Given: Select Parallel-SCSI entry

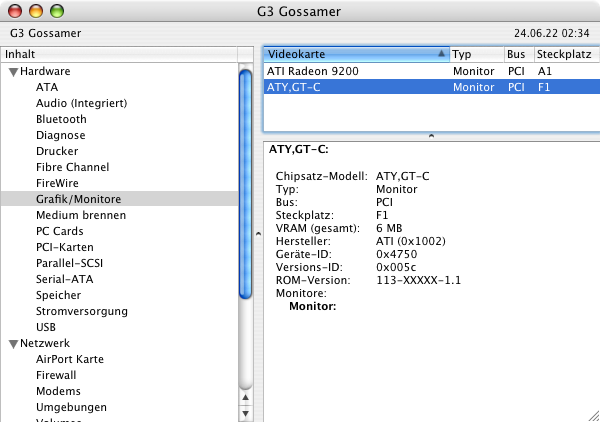Looking at the screenshot, I should [69, 263].
